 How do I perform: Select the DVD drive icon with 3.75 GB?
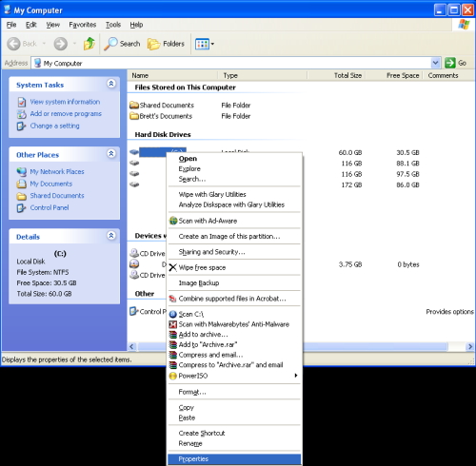(134, 263)
